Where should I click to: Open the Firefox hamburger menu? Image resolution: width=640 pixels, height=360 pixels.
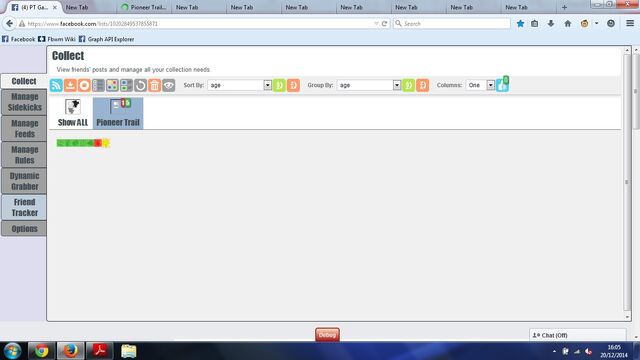tap(630, 24)
